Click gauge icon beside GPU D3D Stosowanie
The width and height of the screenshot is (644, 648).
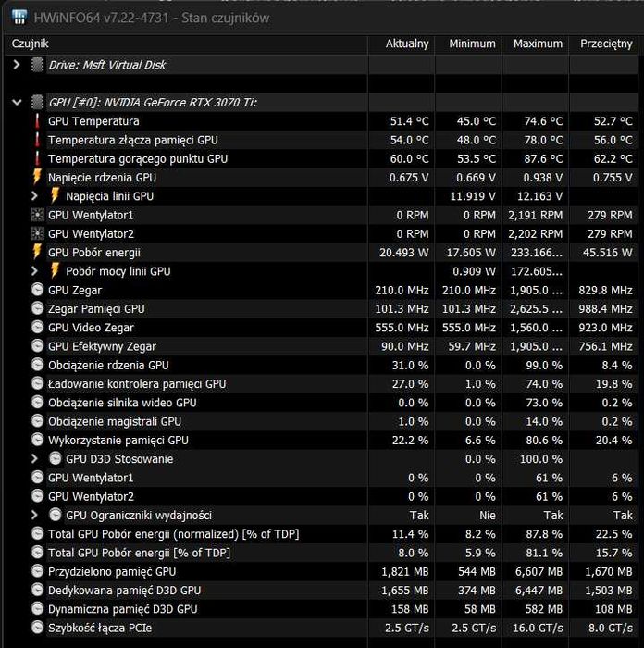coord(55,458)
